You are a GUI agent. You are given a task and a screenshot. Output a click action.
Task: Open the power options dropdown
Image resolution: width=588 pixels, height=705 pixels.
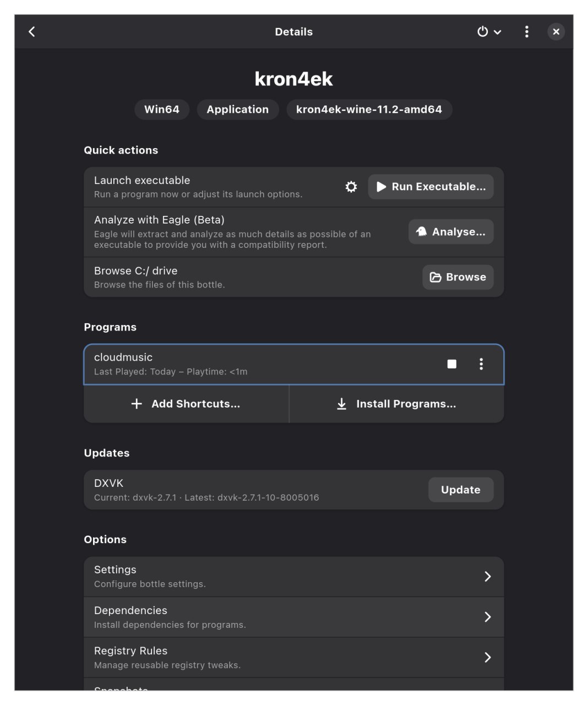(489, 32)
